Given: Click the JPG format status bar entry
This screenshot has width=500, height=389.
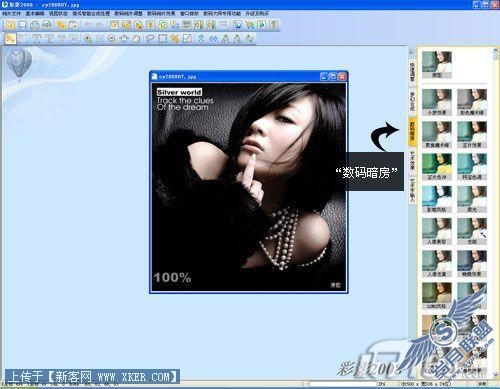Looking at the screenshot, I should click(x=381, y=384).
